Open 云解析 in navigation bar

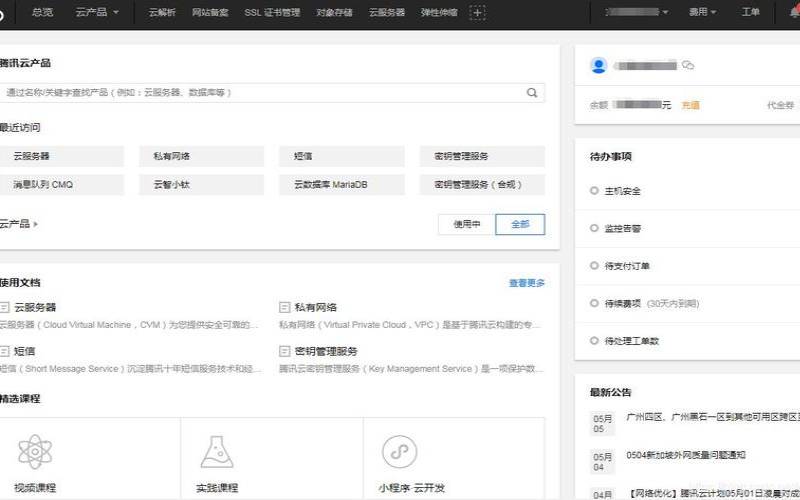pos(162,12)
